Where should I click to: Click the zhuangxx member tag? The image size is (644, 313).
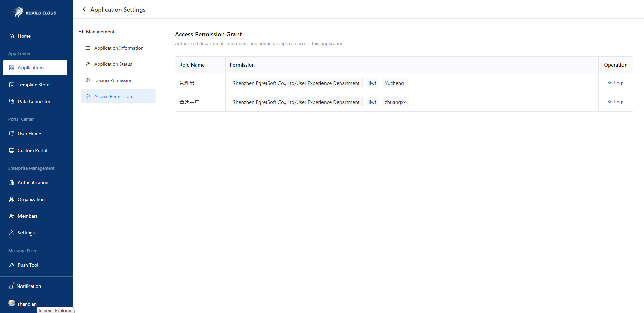click(x=395, y=102)
